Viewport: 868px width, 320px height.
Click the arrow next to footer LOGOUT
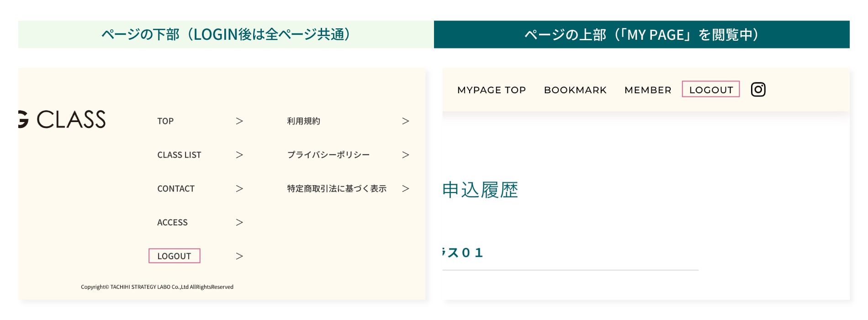click(x=239, y=256)
